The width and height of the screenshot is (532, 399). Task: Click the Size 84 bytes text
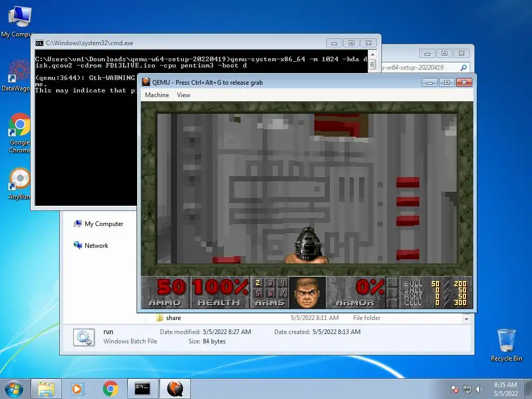pyautogui.click(x=207, y=341)
